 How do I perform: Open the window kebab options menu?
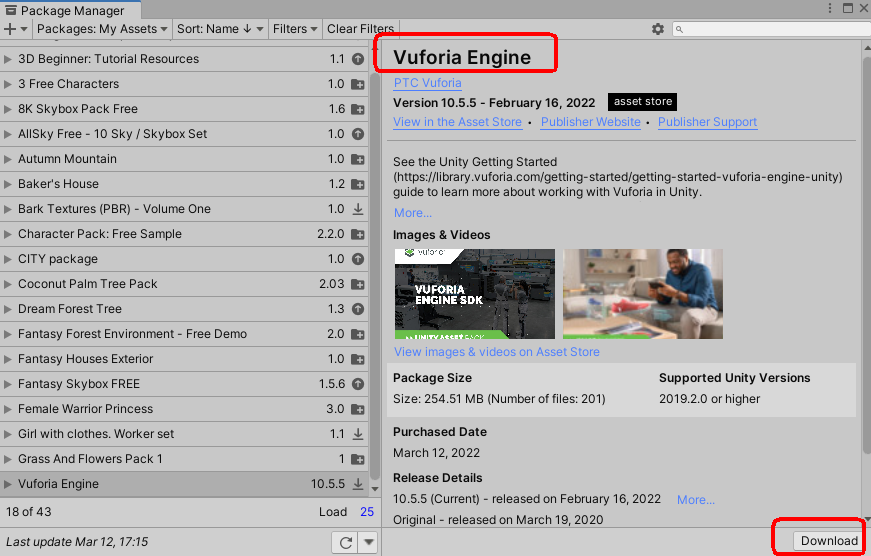tap(830, 8)
